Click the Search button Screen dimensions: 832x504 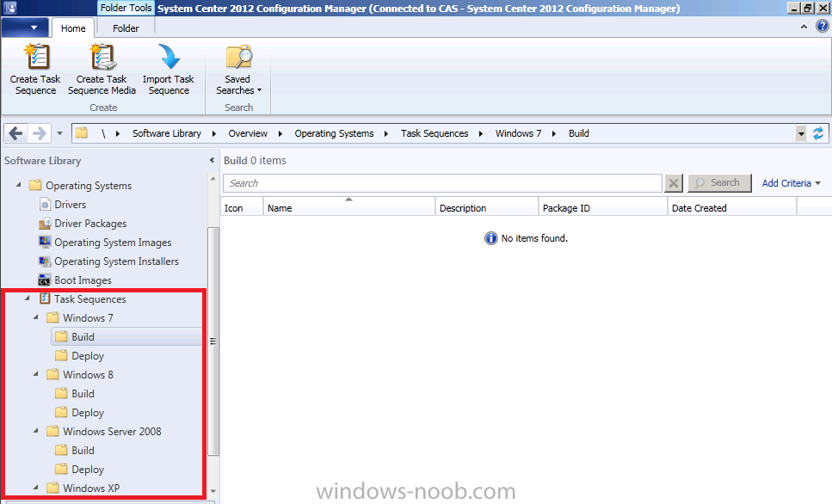tap(719, 182)
